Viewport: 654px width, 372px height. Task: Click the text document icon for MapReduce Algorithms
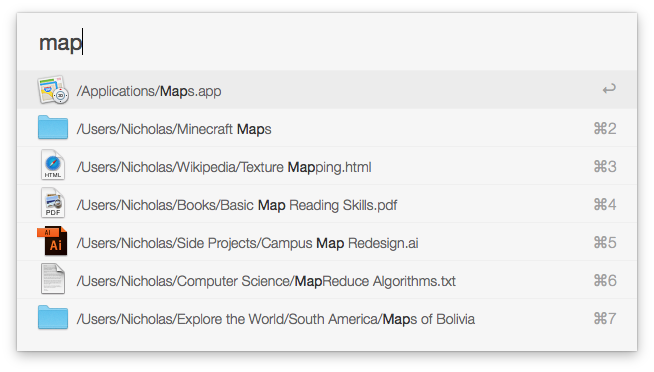tap(53, 279)
